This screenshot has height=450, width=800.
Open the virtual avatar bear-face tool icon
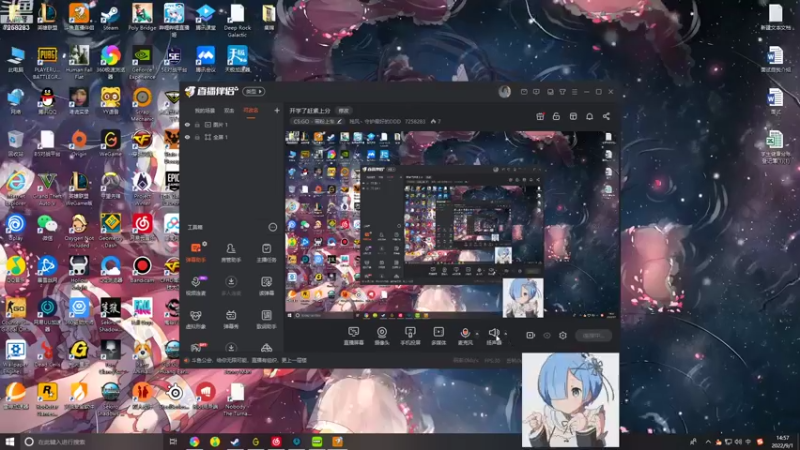[x=196, y=319]
